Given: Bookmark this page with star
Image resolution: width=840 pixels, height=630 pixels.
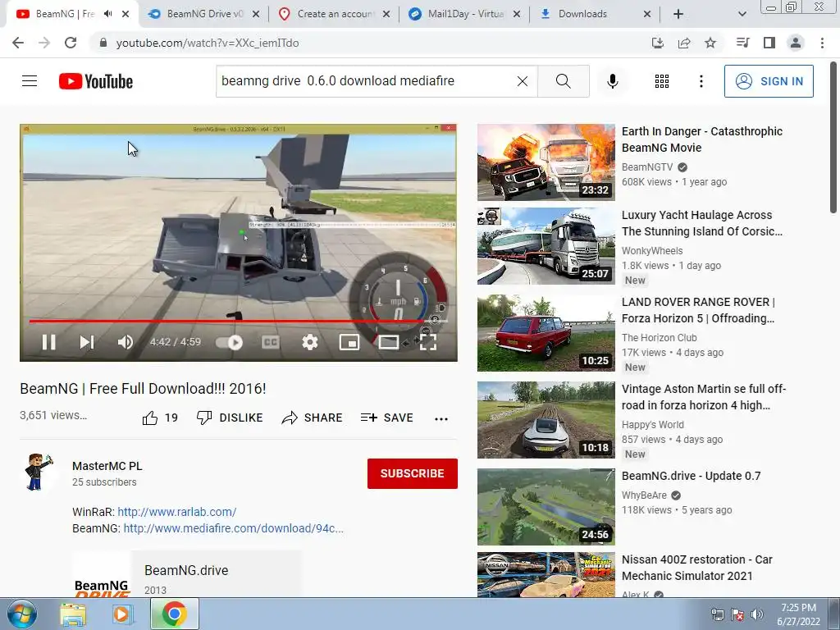Looking at the screenshot, I should [x=710, y=43].
